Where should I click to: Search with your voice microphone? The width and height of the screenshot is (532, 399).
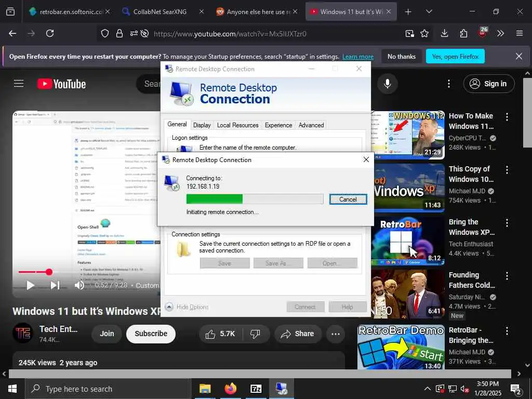pyautogui.click(x=387, y=84)
